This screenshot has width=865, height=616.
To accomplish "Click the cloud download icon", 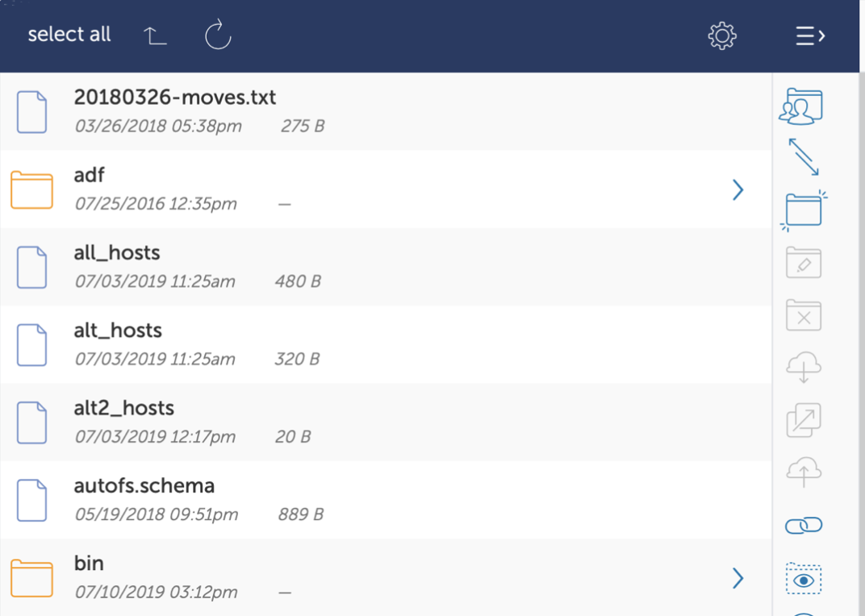I will 804,368.
